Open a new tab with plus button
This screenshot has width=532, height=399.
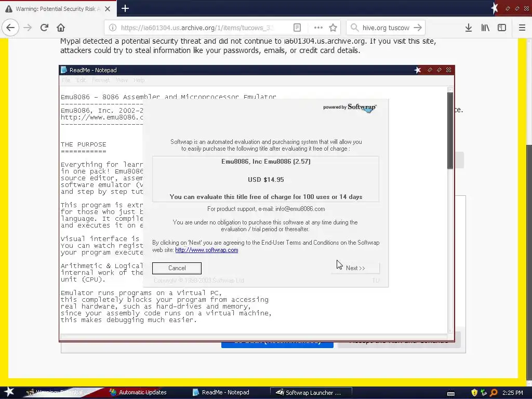click(125, 8)
